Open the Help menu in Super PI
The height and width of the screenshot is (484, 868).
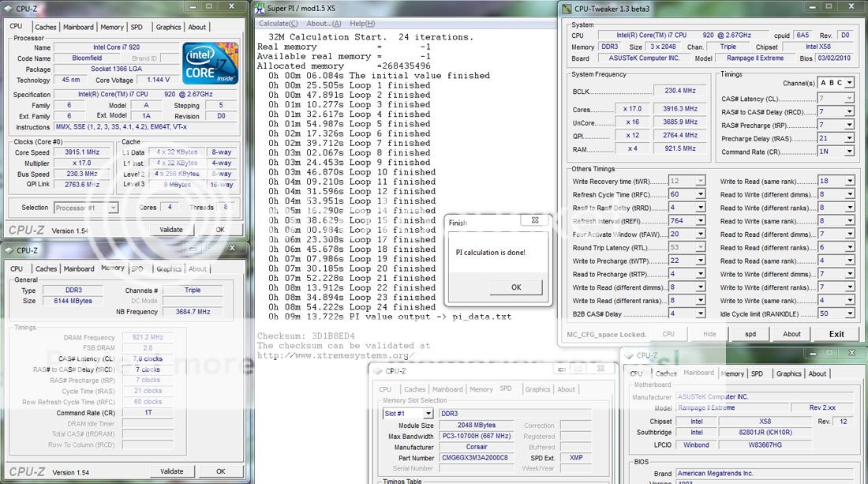(x=362, y=23)
